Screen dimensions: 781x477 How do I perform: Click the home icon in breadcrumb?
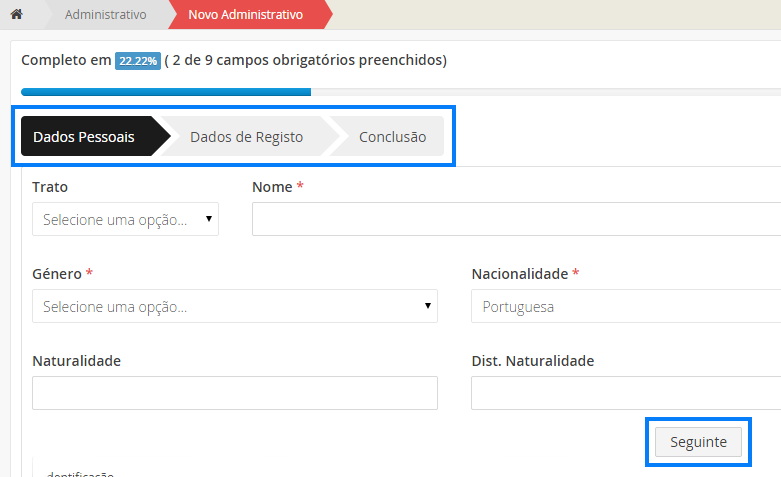click(x=16, y=15)
